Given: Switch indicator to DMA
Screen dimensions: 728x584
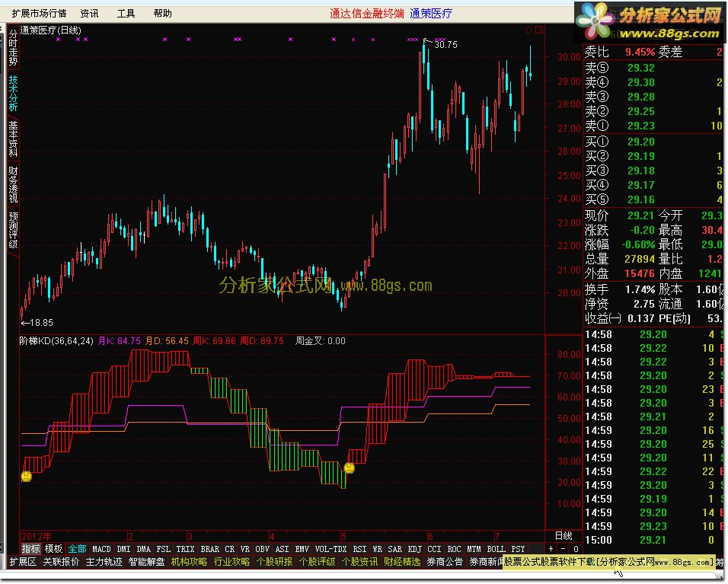Looking at the screenshot, I should [143, 549].
